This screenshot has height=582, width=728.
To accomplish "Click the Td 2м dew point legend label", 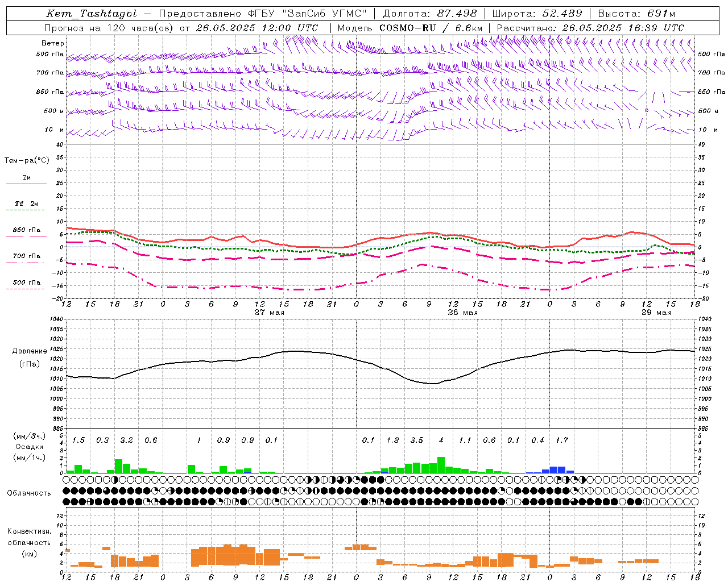I will coord(27,203).
